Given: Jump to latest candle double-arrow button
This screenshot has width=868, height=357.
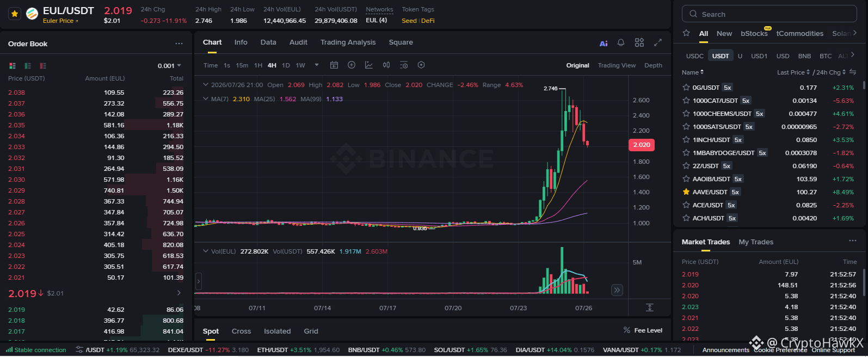Looking at the screenshot, I should pyautogui.click(x=617, y=290).
